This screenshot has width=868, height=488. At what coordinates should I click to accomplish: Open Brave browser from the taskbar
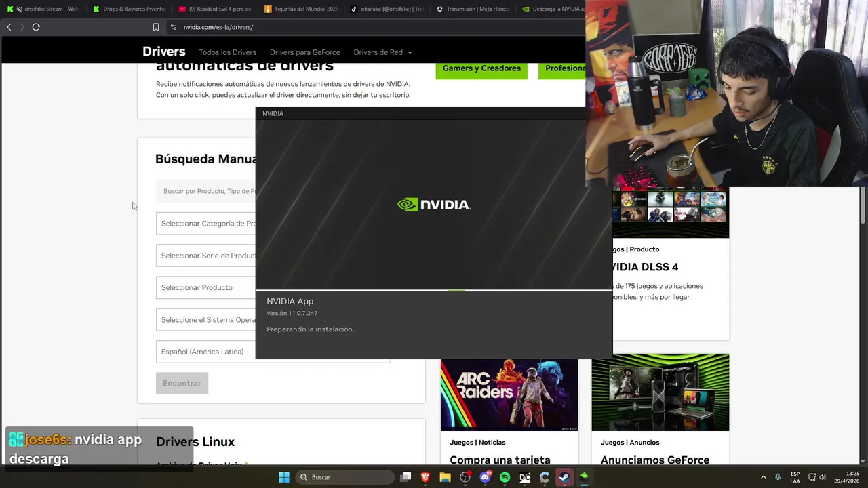(425, 477)
